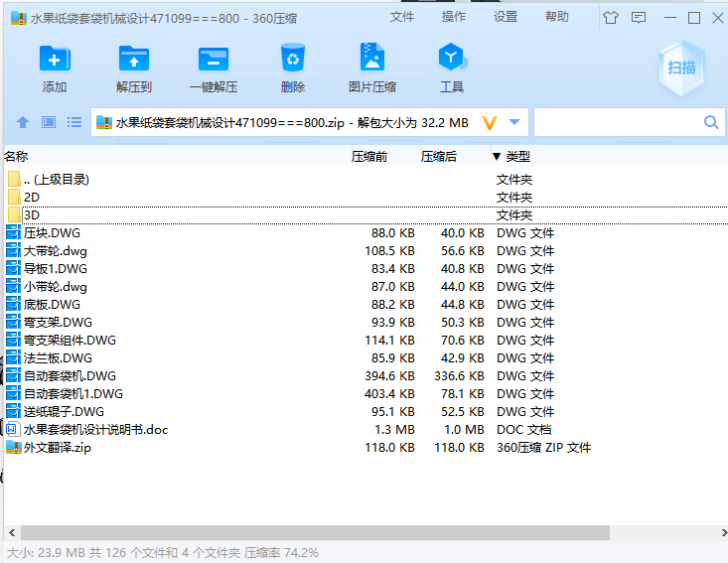The height and width of the screenshot is (563, 728).
Task: Select the file 大带轮.dwg
Action: pos(365,250)
